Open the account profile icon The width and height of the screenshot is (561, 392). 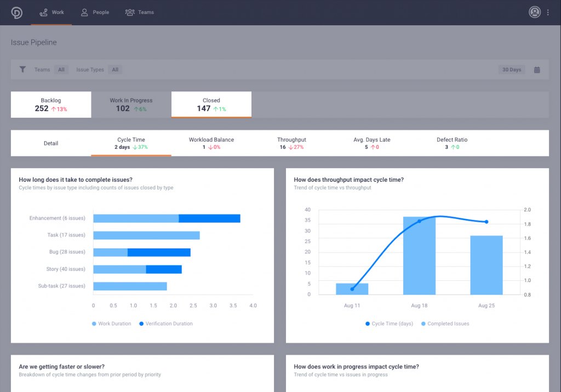pyautogui.click(x=534, y=12)
